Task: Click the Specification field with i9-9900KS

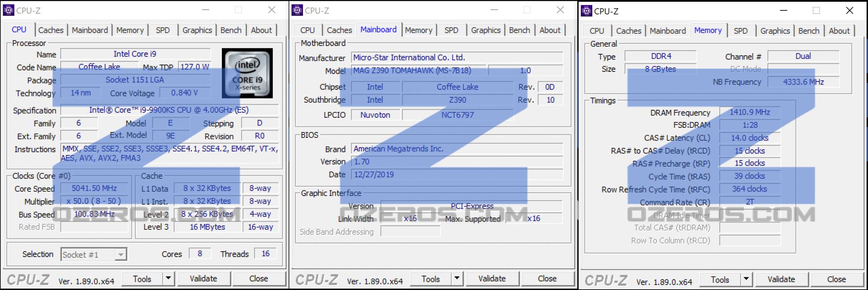Action: [x=169, y=110]
